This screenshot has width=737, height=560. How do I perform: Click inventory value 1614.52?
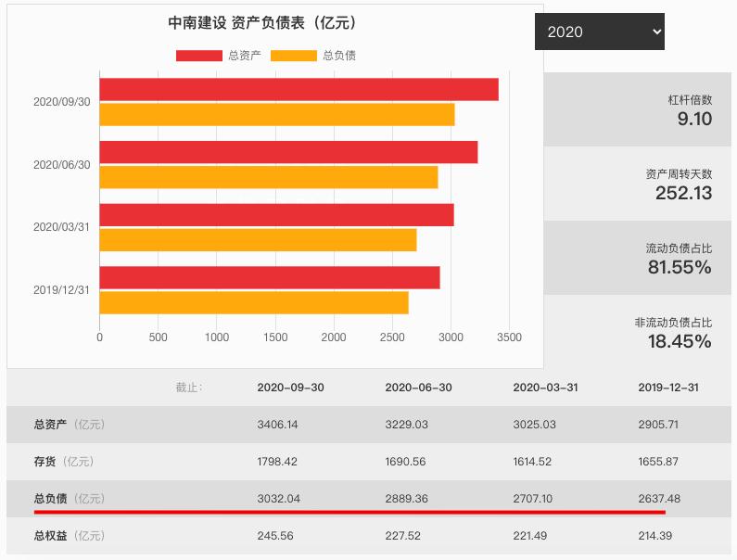tap(532, 462)
